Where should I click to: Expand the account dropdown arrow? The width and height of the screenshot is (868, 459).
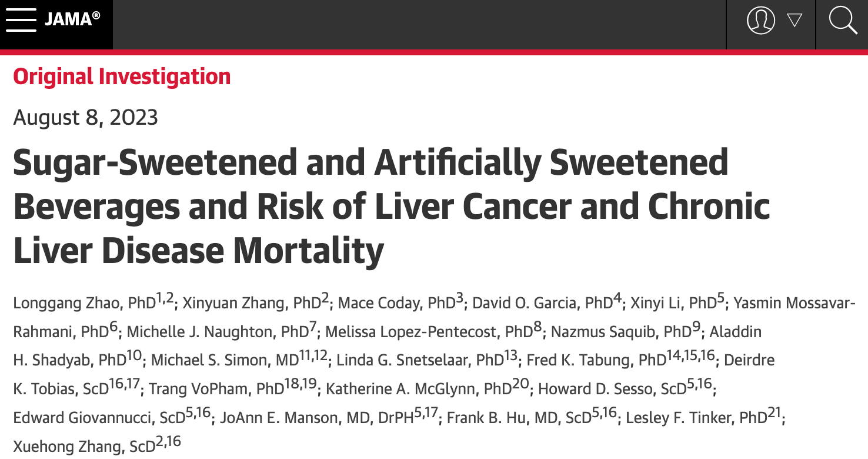[x=795, y=21]
